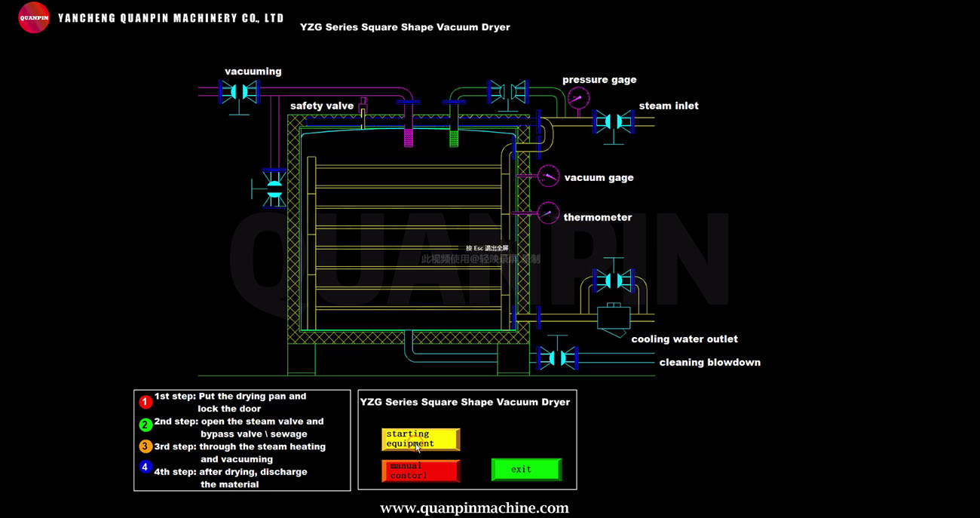The image size is (980, 518).
Task: Click the "2nd step: open the steam valve" text
Action: [x=239, y=421]
